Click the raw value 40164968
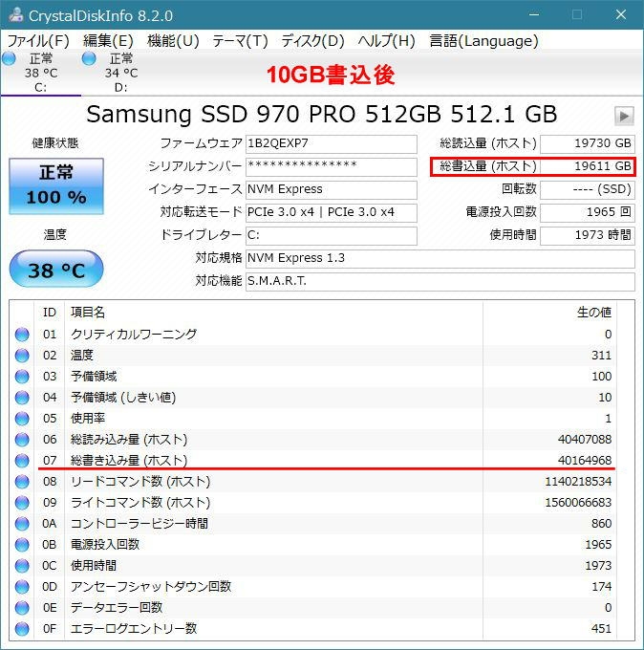 pyautogui.click(x=585, y=461)
